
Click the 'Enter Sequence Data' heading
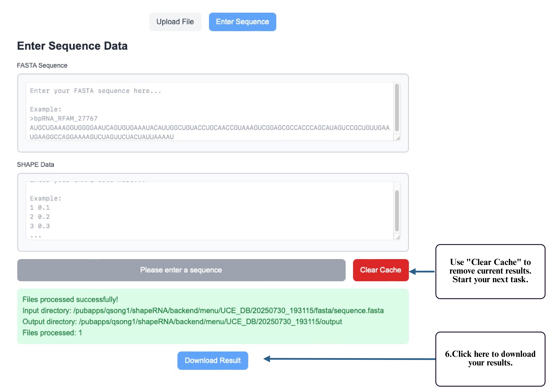pos(72,46)
